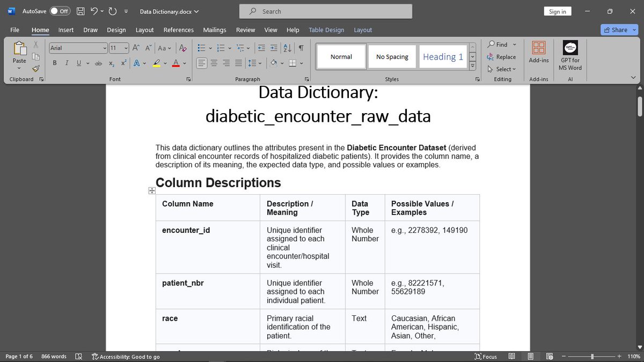
Task: Switch to Web Layout view
Action: point(550,356)
